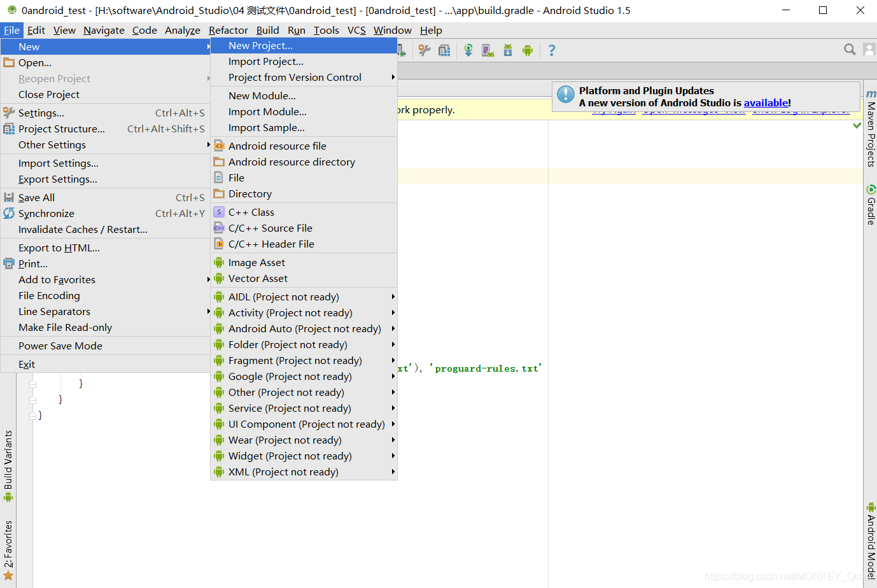Open the Android Device Monitor icon
Image resolution: width=877 pixels, height=588 pixels.
[528, 50]
